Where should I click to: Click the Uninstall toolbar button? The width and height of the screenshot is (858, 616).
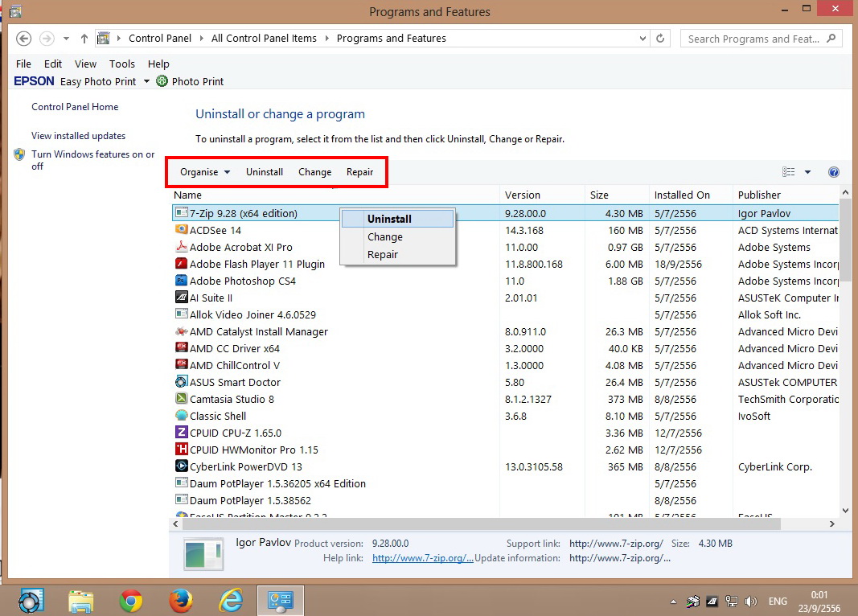coord(265,172)
